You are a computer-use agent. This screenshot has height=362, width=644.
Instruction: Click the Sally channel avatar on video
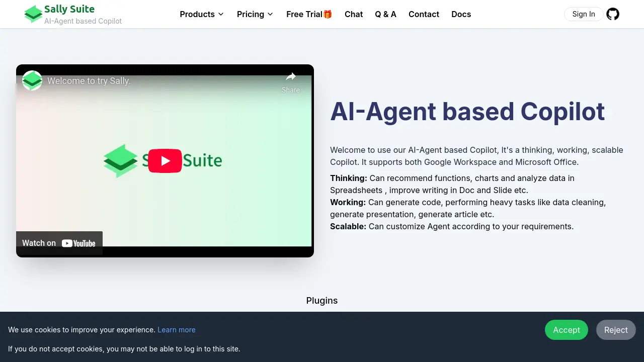(x=32, y=80)
